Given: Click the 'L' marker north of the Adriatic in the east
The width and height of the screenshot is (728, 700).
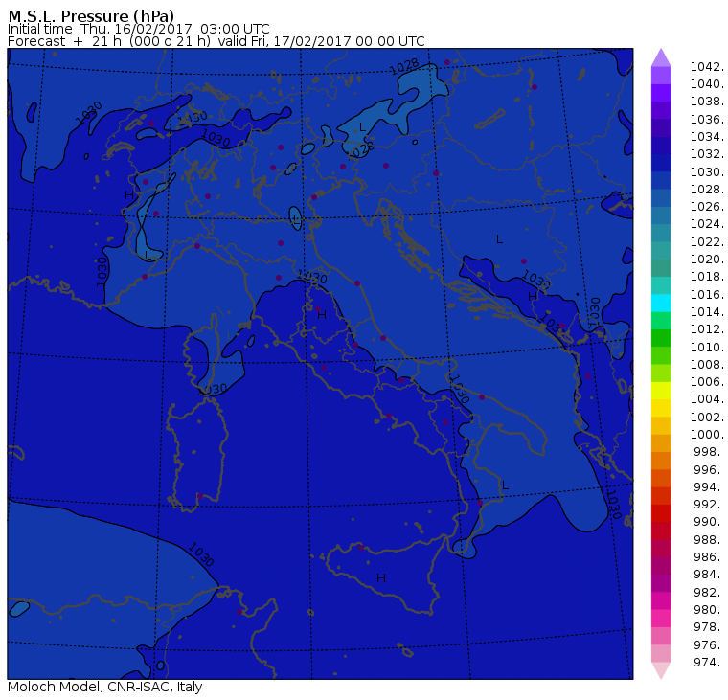Looking at the screenshot, I should 500,239.
